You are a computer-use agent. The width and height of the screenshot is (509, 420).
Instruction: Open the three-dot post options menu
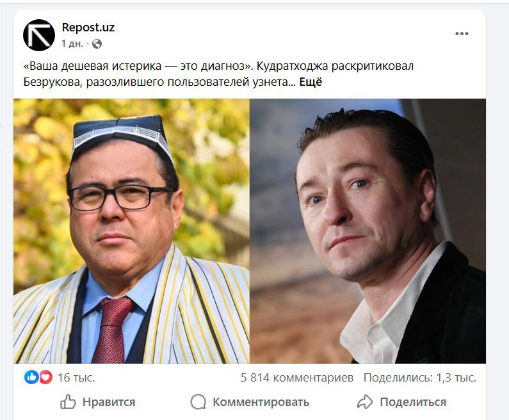click(462, 34)
